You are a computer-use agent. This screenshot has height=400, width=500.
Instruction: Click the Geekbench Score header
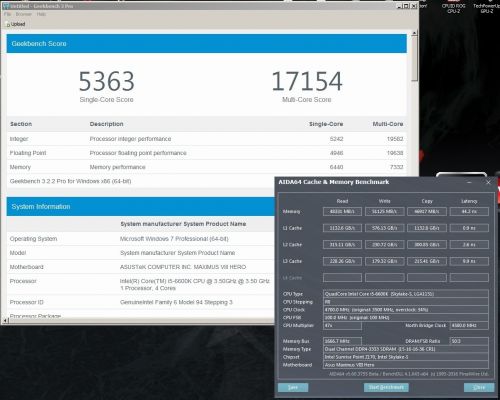(x=206, y=43)
